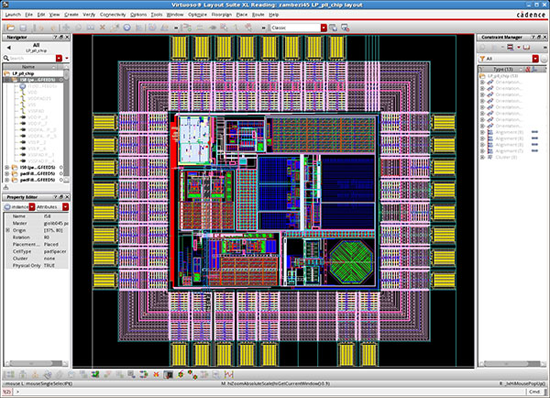550x398 pixels.
Task: Click the Navigator back arrow icon
Action: pos(9,48)
